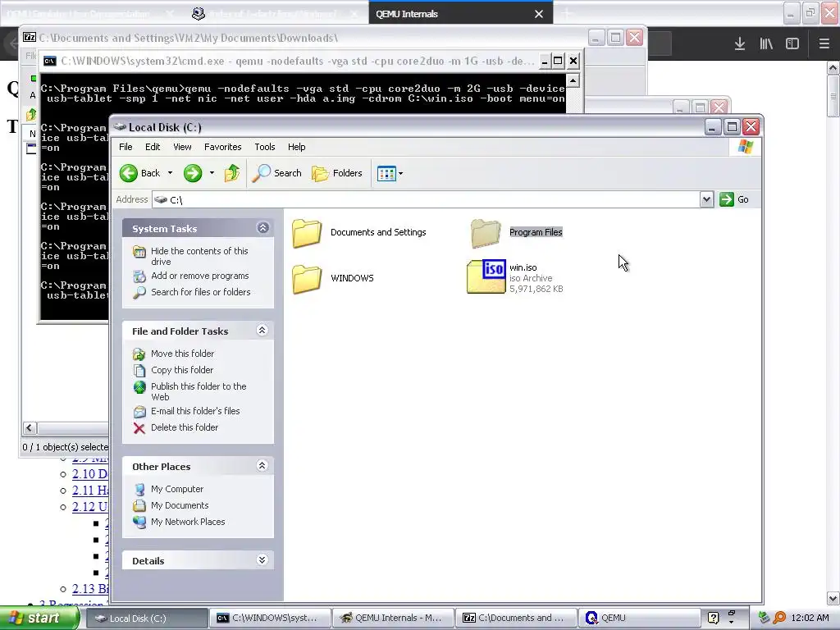The height and width of the screenshot is (630, 840).
Task: Expand the Details panel
Action: click(262, 560)
